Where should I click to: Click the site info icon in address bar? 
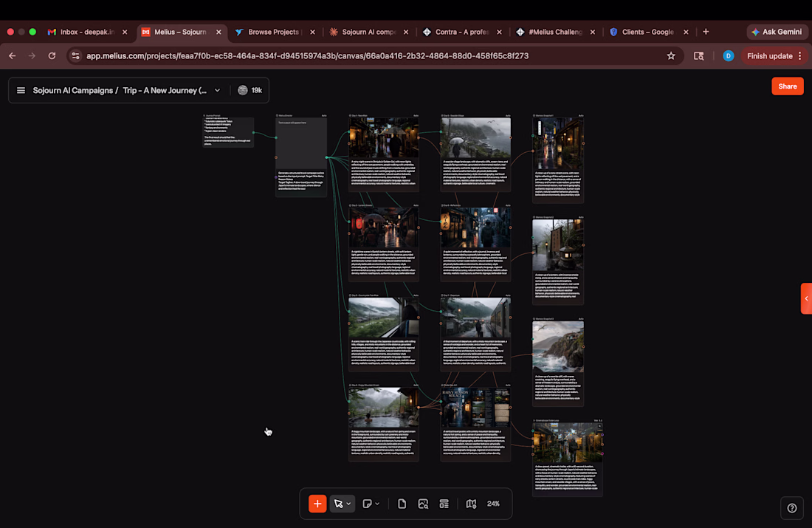[75, 56]
